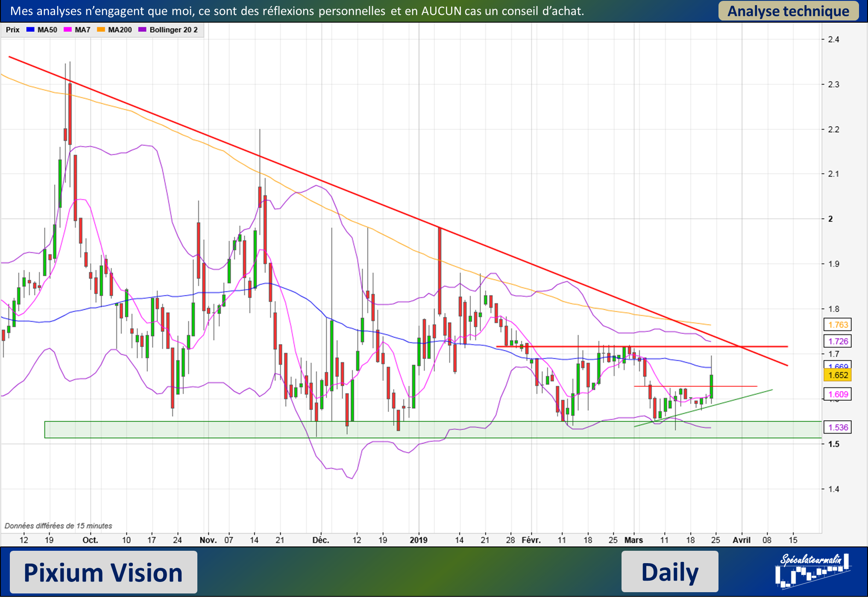The width and height of the screenshot is (868, 602).
Task: Click the Pixium Vision title label
Action: pos(103,572)
